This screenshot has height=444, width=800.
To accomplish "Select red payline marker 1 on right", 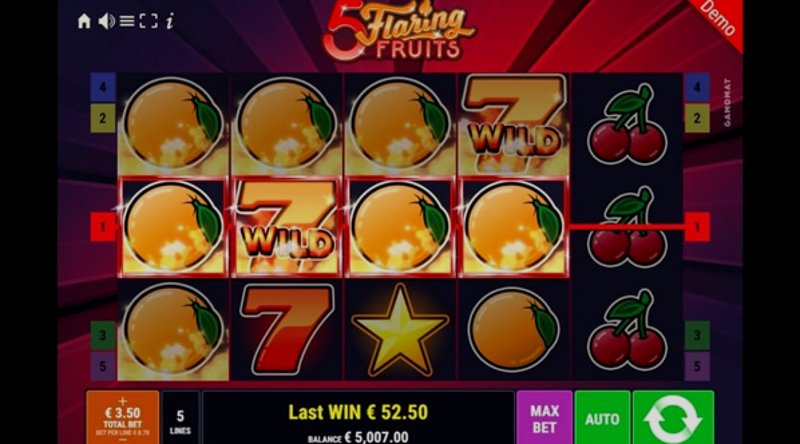I will [x=697, y=227].
